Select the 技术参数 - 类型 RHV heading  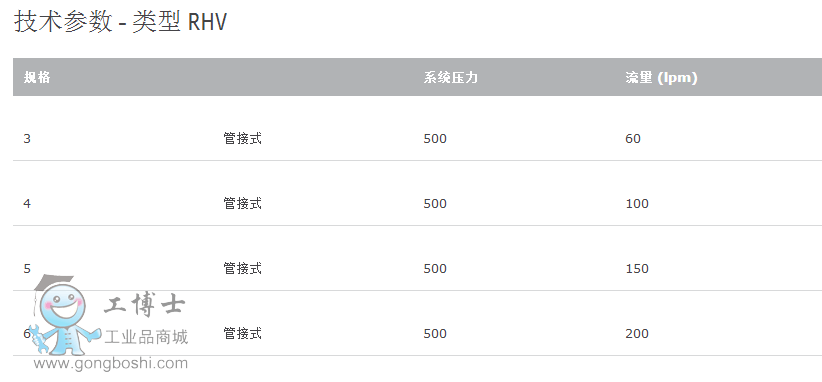coord(120,23)
